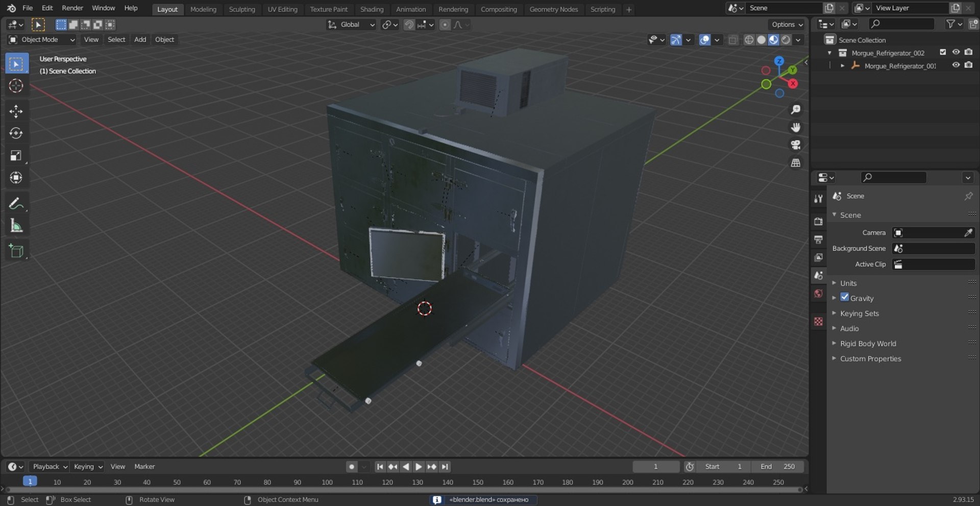Switch to the Modeling workspace tab
The width and height of the screenshot is (980, 506).
pos(203,9)
